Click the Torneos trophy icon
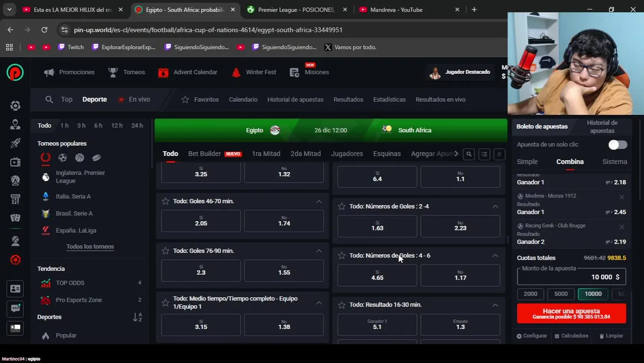 tap(113, 72)
